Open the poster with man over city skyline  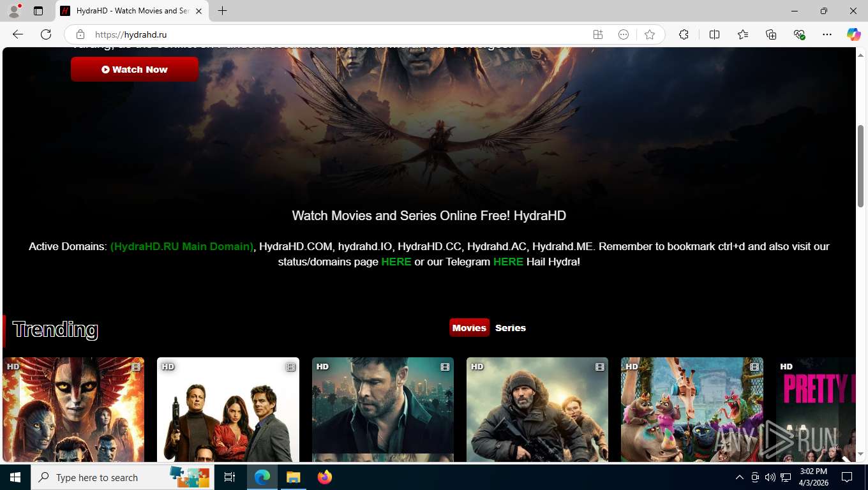coord(383,410)
